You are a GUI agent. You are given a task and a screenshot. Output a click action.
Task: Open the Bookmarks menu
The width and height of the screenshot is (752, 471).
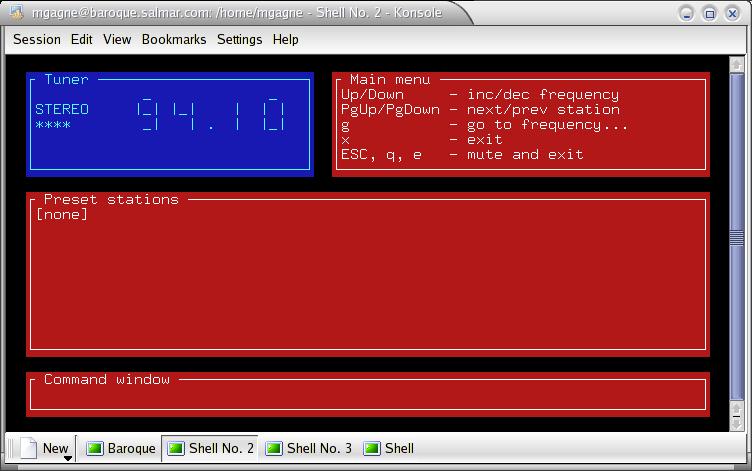coord(174,39)
